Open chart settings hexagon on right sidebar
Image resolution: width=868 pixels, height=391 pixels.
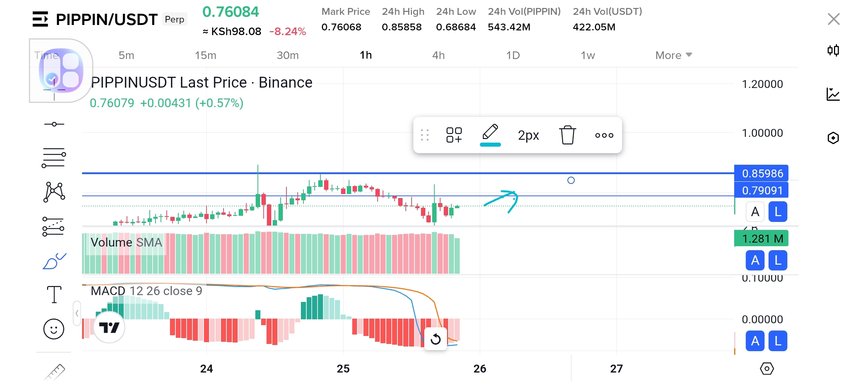point(833,138)
